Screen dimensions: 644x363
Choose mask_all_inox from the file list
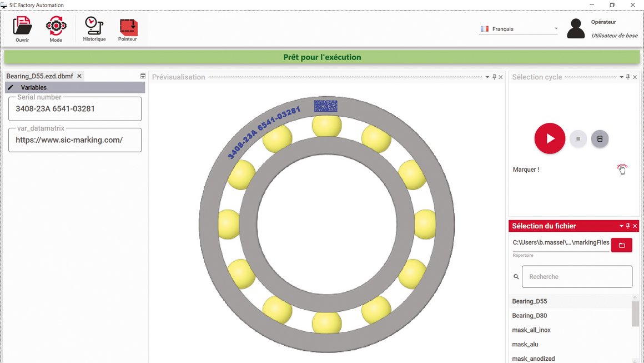[531, 330]
